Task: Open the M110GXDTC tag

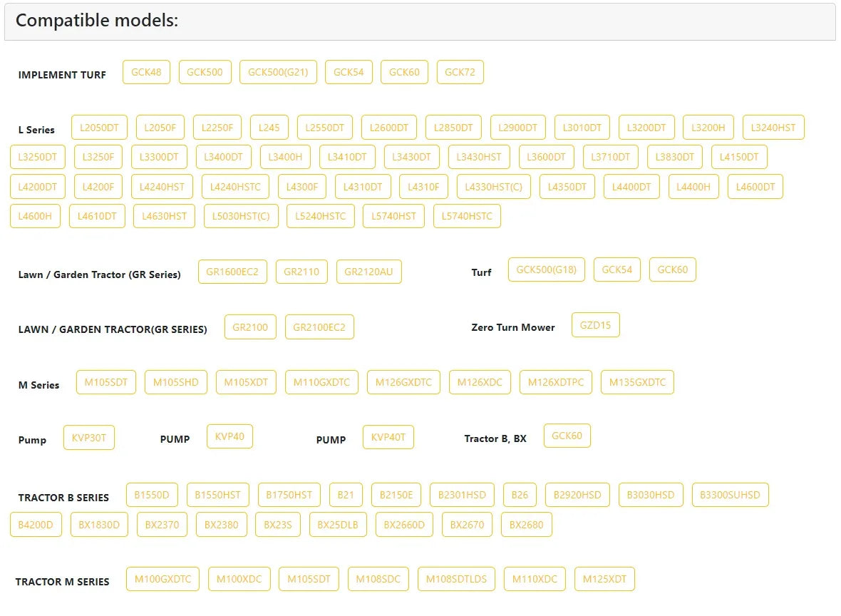Action: click(x=321, y=383)
